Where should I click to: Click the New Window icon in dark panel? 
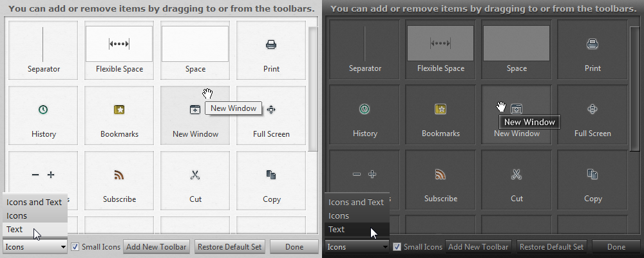point(516,109)
